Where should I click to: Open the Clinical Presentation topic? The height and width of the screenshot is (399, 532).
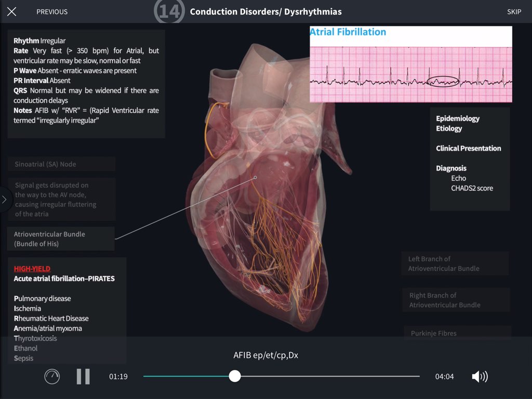pyautogui.click(x=468, y=148)
